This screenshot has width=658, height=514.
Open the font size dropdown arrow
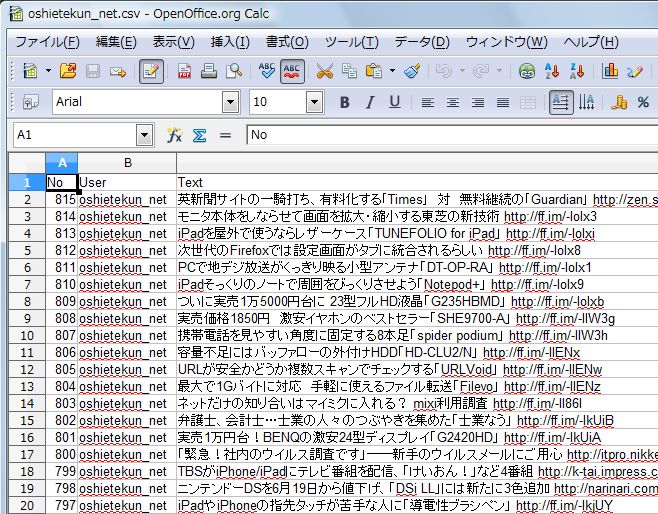314,102
